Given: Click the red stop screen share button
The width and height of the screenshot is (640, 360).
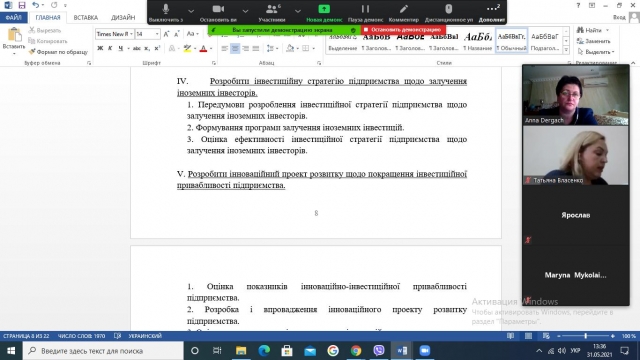Looking at the screenshot, I should 403,29.
